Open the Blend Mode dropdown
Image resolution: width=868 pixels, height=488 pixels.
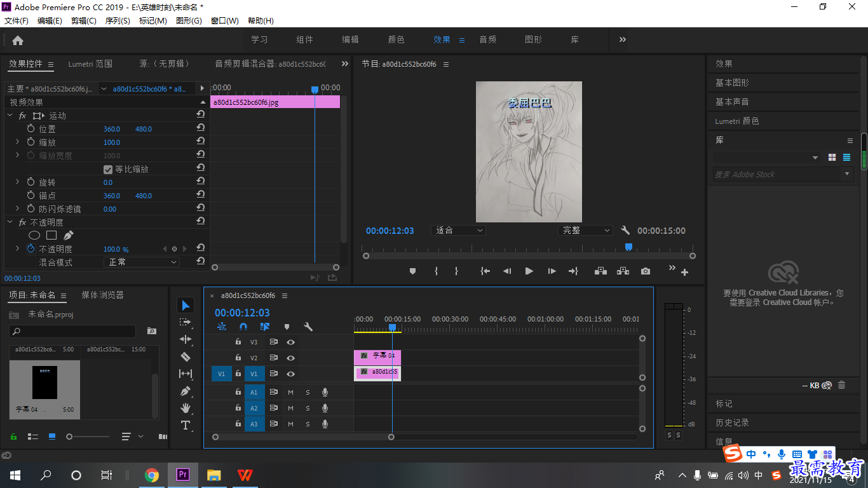click(141, 262)
